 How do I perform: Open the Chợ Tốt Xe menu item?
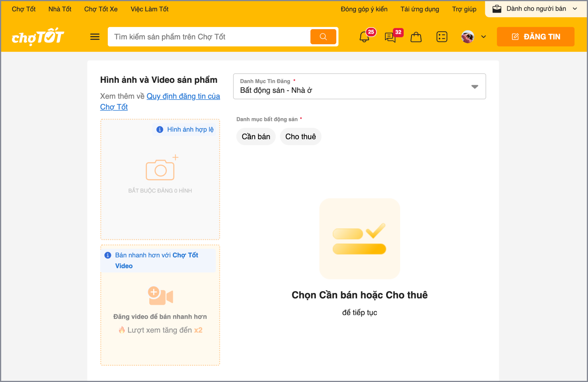click(101, 9)
